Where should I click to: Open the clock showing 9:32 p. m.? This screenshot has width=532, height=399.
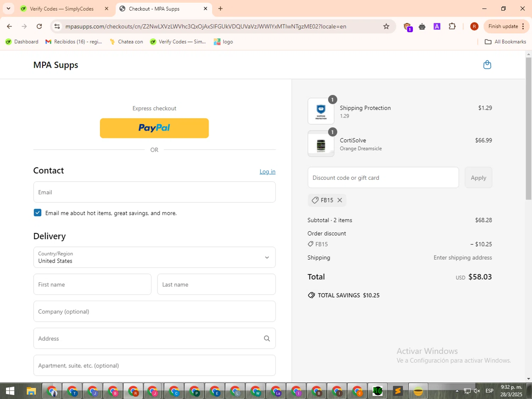[511, 391]
